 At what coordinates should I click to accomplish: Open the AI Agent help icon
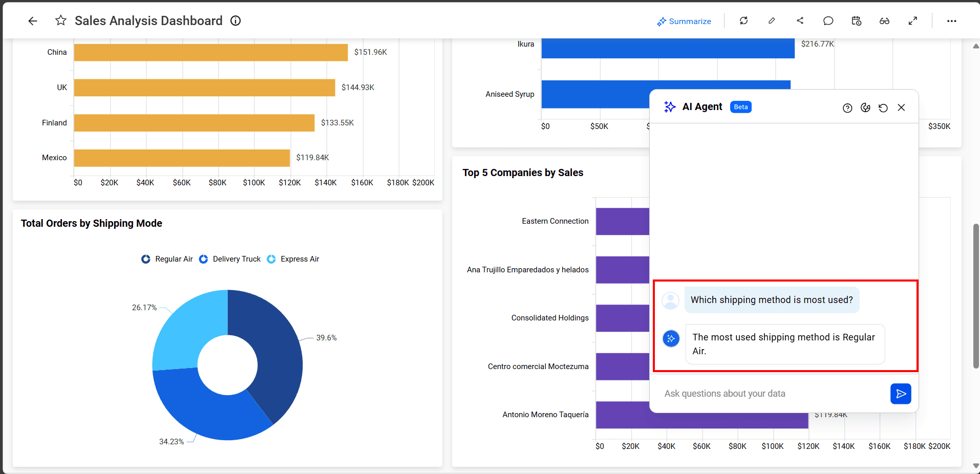click(847, 107)
